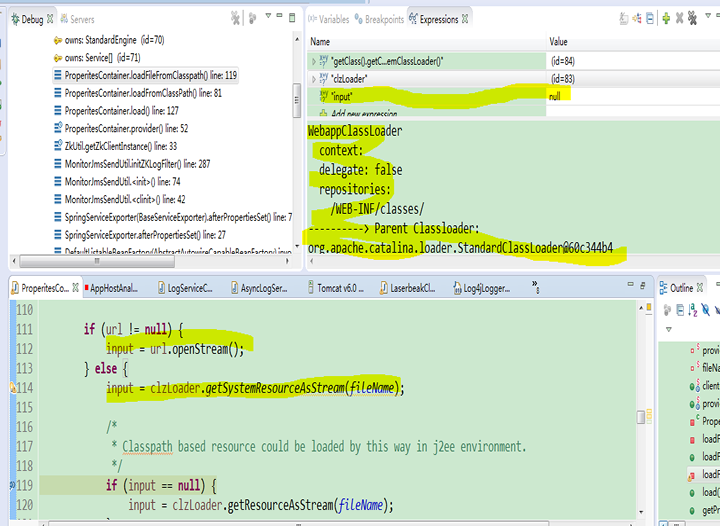720x526 pixels.
Task: Click Add new expression entry
Action: pyautogui.click(x=364, y=113)
